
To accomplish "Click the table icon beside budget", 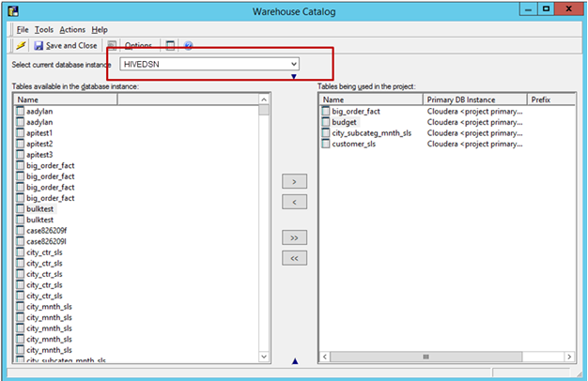I will [x=326, y=122].
